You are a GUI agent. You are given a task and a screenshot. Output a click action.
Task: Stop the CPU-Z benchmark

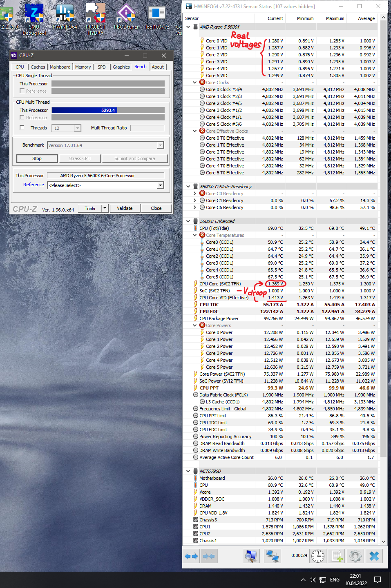(x=37, y=158)
